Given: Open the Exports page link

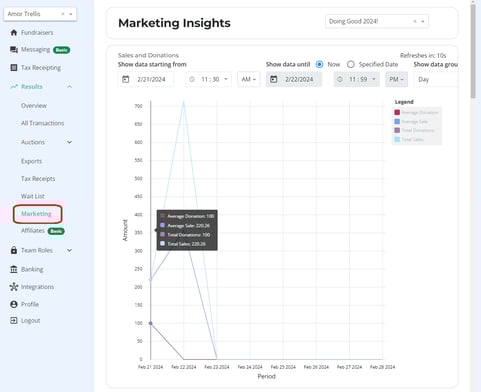Looking at the screenshot, I should pos(32,161).
